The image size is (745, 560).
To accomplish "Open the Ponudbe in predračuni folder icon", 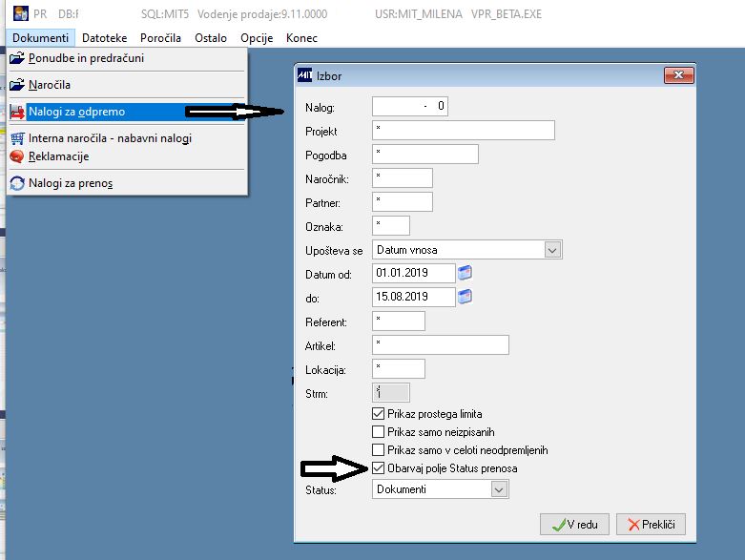I will 17,58.
